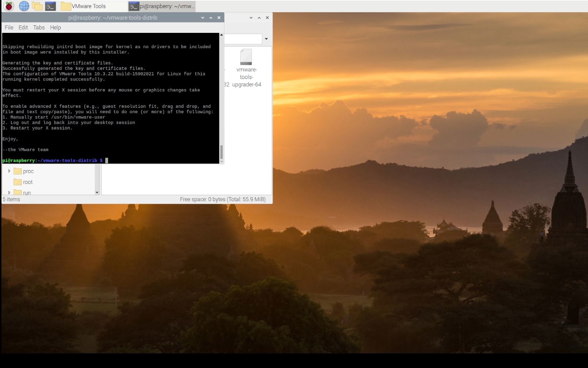Open the file manager path bar dropdown
Screen dimensions: 588x368
[266, 39]
